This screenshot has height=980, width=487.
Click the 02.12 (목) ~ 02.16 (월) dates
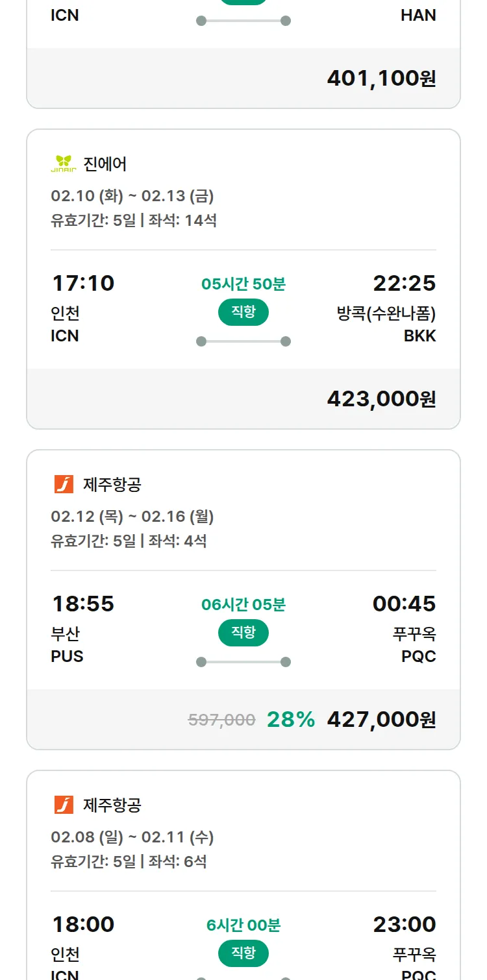(132, 517)
